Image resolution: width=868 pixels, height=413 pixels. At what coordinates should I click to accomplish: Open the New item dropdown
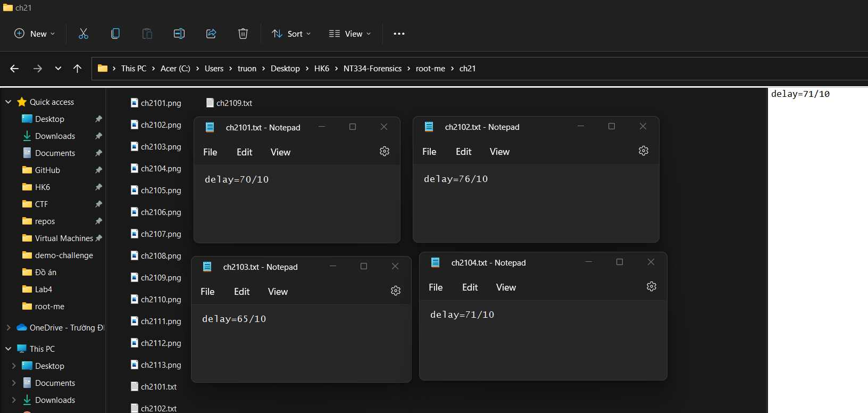tap(35, 34)
